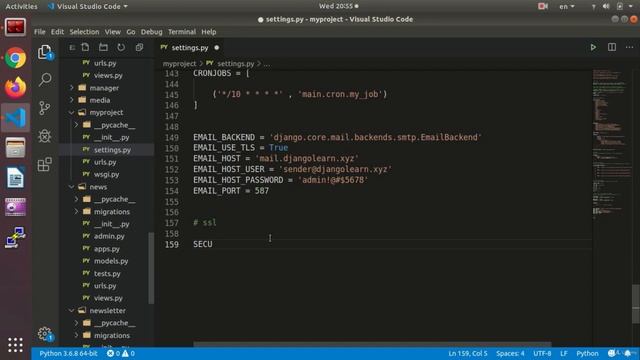640x360 pixels.
Task: Expand the media folder
Action: tap(100, 100)
